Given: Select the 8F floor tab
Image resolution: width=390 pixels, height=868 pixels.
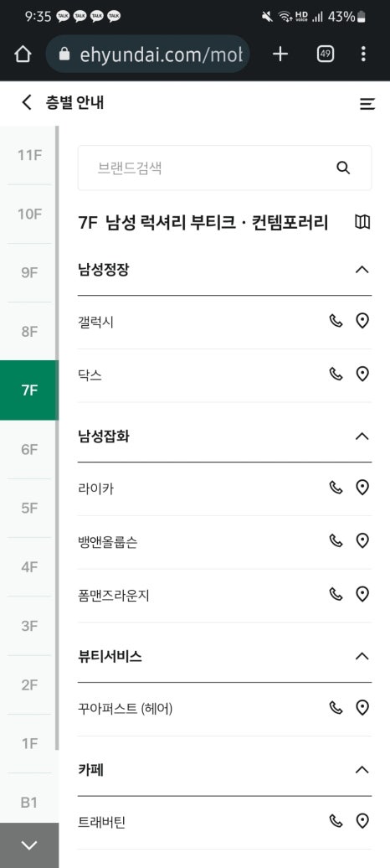Looking at the screenshot, I should click(28, 332).
